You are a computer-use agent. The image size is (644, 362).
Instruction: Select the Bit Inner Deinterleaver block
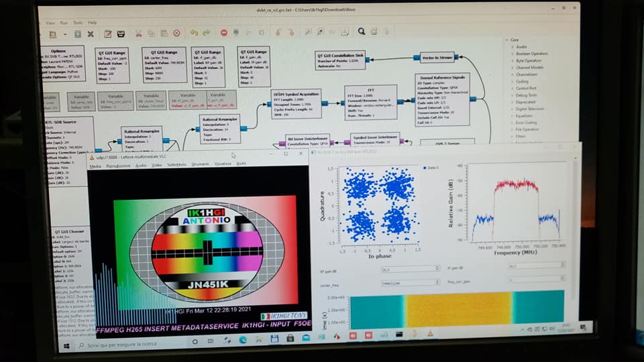click(307, 141)
